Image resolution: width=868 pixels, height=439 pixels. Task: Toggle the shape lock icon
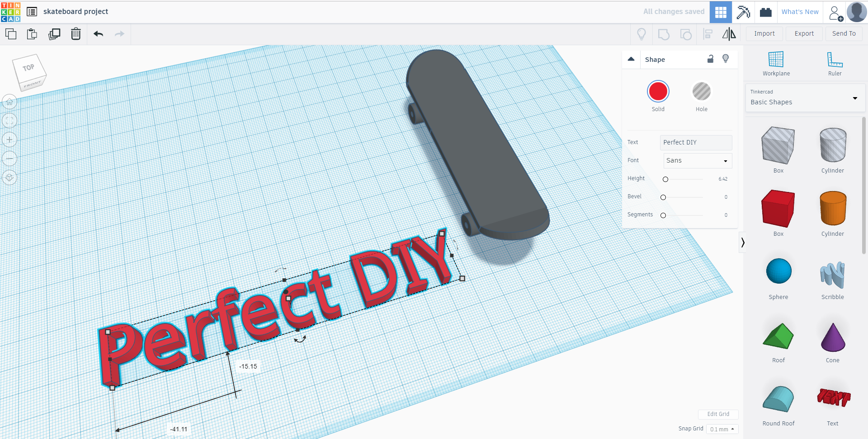click(710, 59)
